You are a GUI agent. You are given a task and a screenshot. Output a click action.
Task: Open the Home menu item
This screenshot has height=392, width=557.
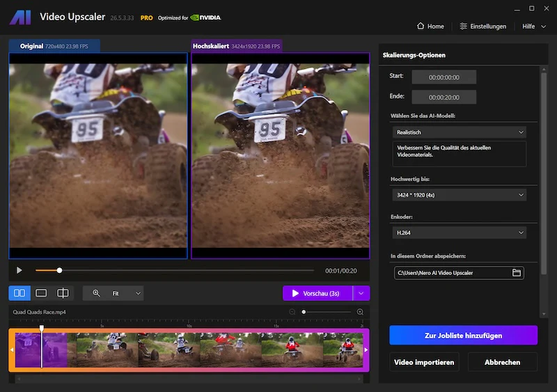(430, 26)
